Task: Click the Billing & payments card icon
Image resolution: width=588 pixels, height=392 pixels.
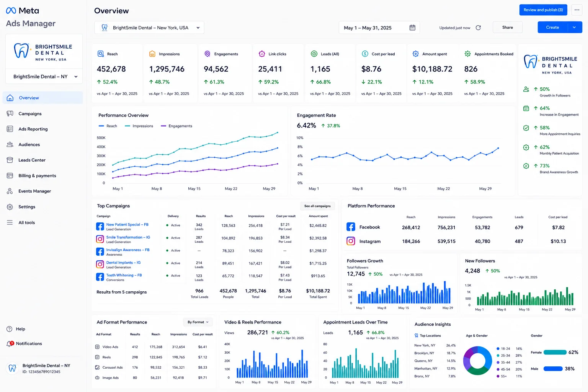Action: click(10, 176)
